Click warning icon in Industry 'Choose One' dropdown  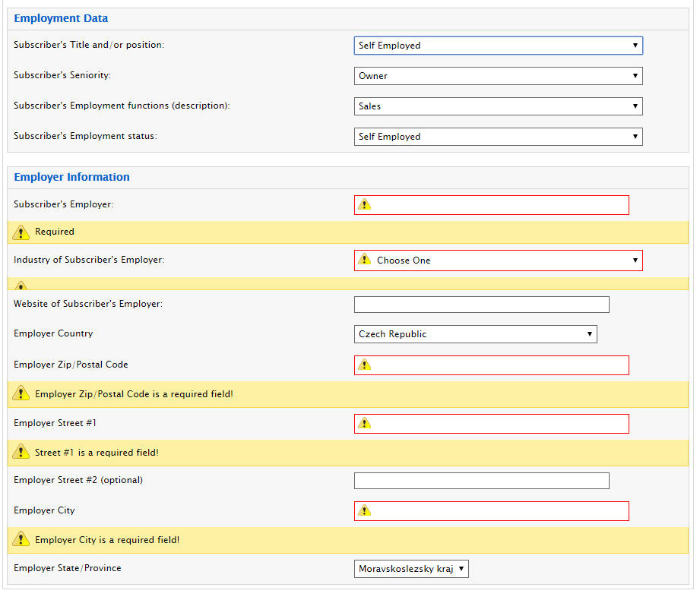click(365, 260)
